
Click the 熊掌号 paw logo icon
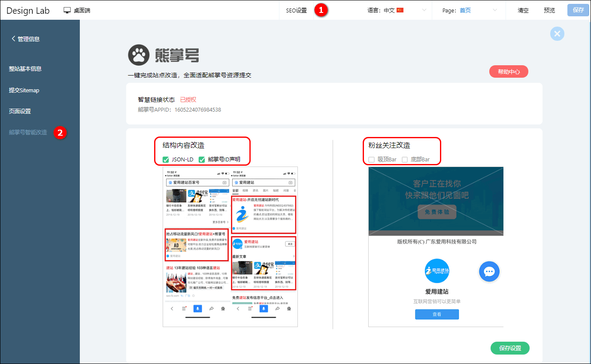click(x=138, y=56)
